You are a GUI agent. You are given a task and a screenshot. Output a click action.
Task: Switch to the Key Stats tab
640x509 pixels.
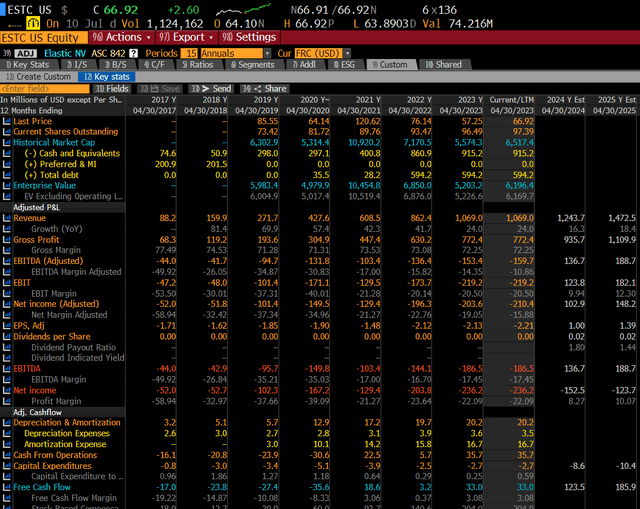29,65
